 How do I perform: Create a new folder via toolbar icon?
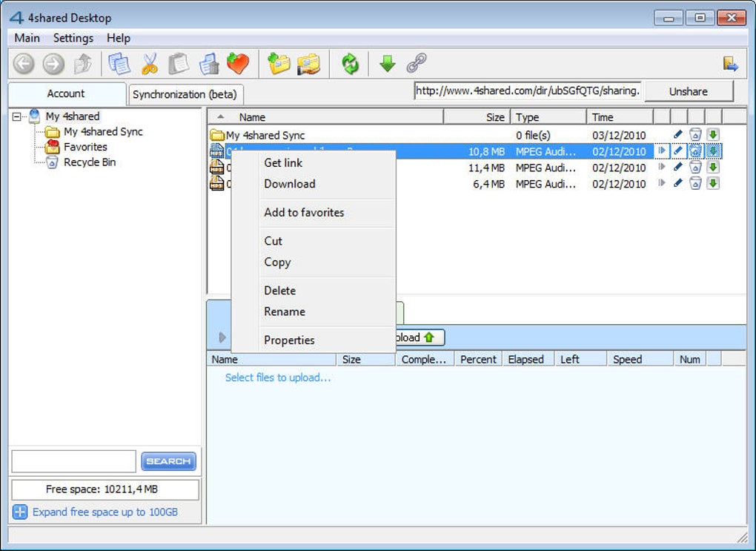279,63
